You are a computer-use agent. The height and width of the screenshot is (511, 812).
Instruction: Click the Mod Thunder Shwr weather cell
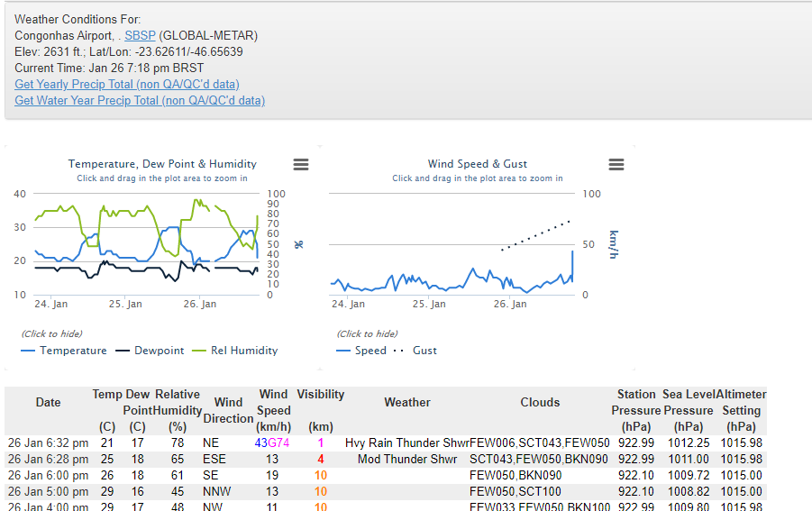click(x=407, y=460)
